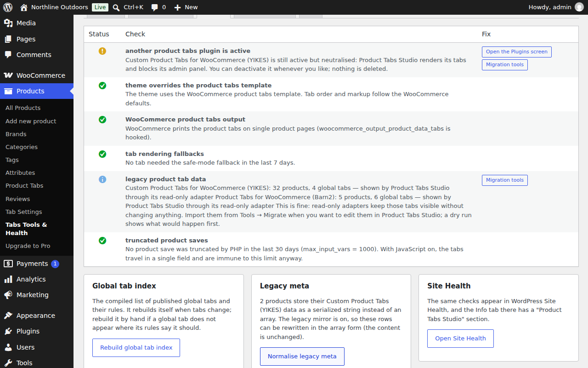The image size is (588, 368).
Task: Click Migration tools in the plugin-active row
Action: click(x=505, y=65)
